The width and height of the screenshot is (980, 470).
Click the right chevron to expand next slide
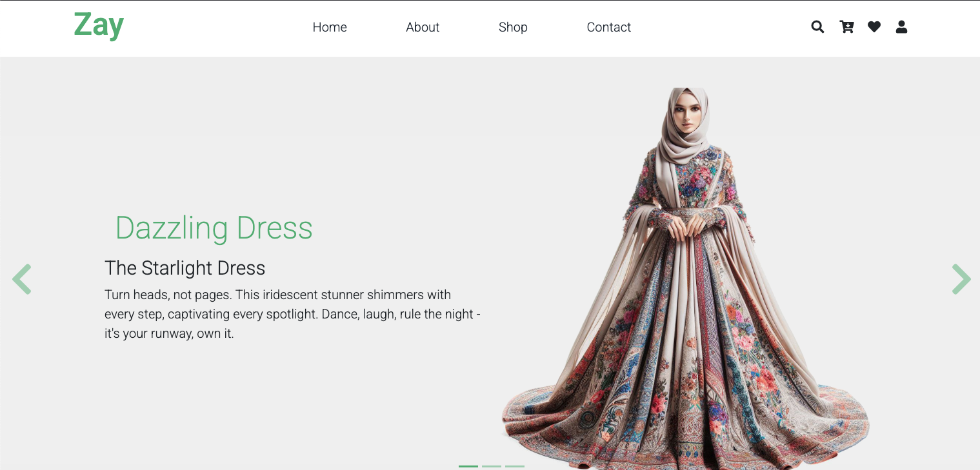point(961,279)
